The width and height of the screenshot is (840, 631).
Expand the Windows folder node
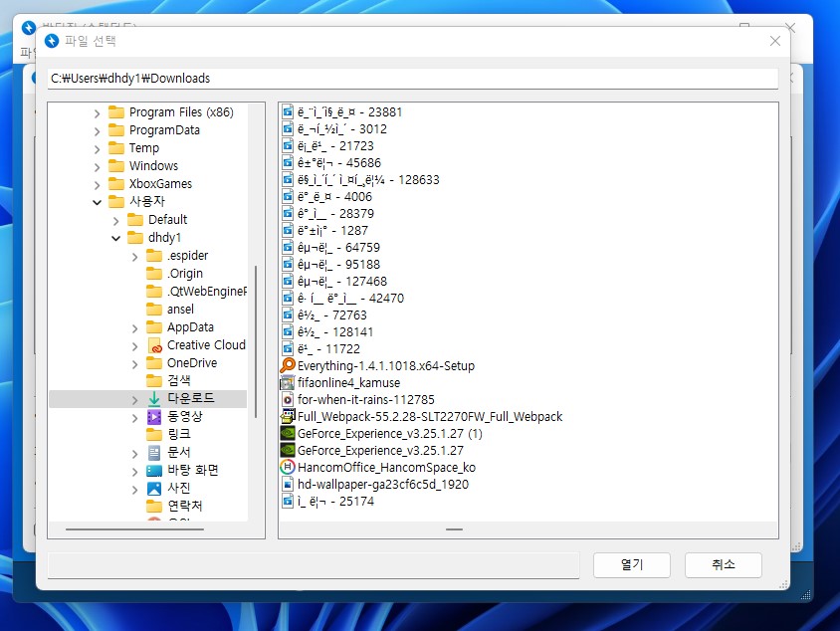(x=97, y=167)
